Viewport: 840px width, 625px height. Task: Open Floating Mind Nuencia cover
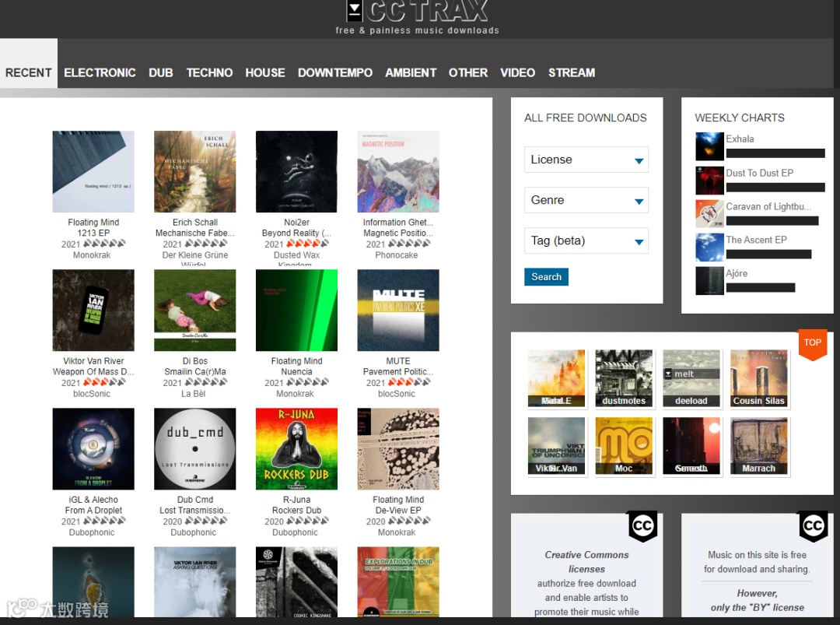[297, 311]
